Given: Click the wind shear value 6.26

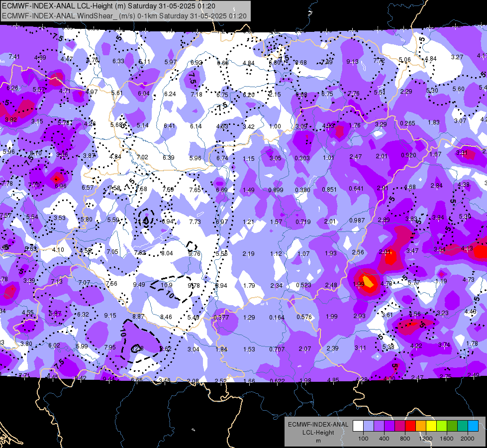Looking at the screenshot, I should (12, 88).
